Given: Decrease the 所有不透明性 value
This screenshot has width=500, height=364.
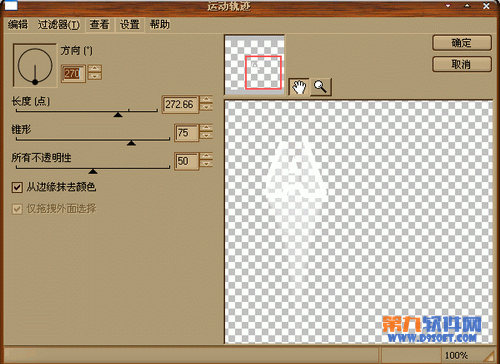Looking at the screenshot, I should point(206,164).
